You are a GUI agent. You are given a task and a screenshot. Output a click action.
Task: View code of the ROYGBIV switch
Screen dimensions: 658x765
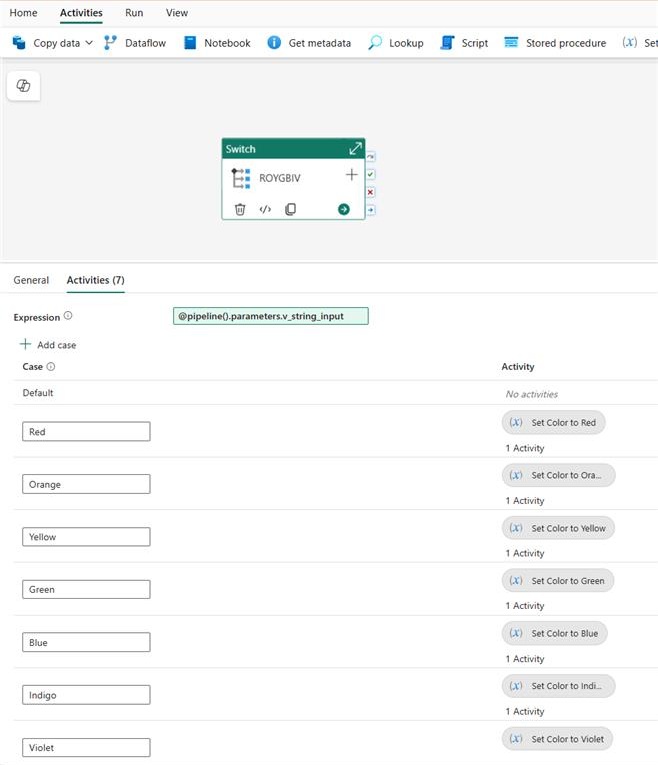(265, 209)
